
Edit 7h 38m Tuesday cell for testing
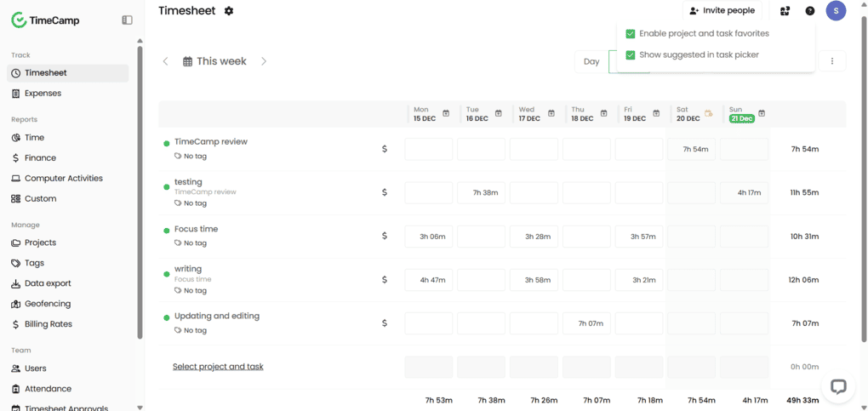click(x=481, y=193)
